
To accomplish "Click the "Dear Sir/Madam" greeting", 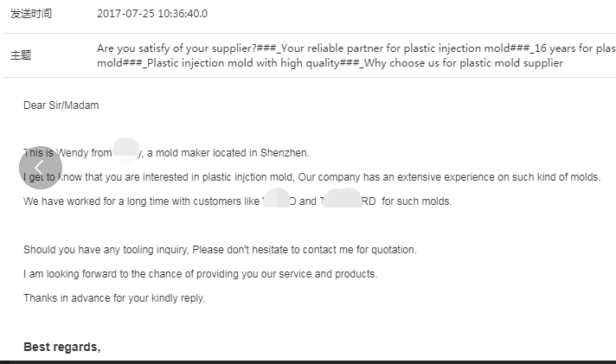I will 61,105.
